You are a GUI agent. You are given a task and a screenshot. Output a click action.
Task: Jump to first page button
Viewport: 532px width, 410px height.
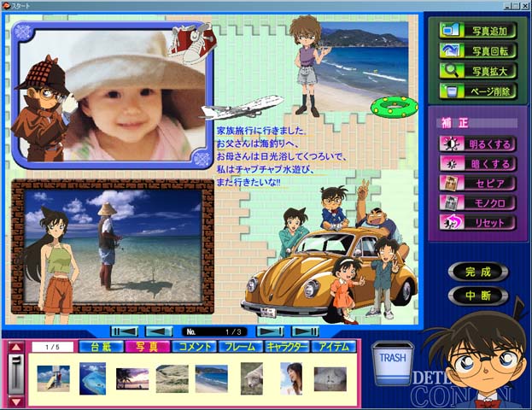point(125,331)
